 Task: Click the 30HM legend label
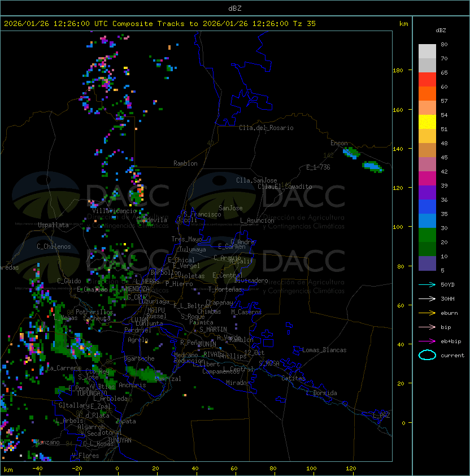click(x=447, y=298)
